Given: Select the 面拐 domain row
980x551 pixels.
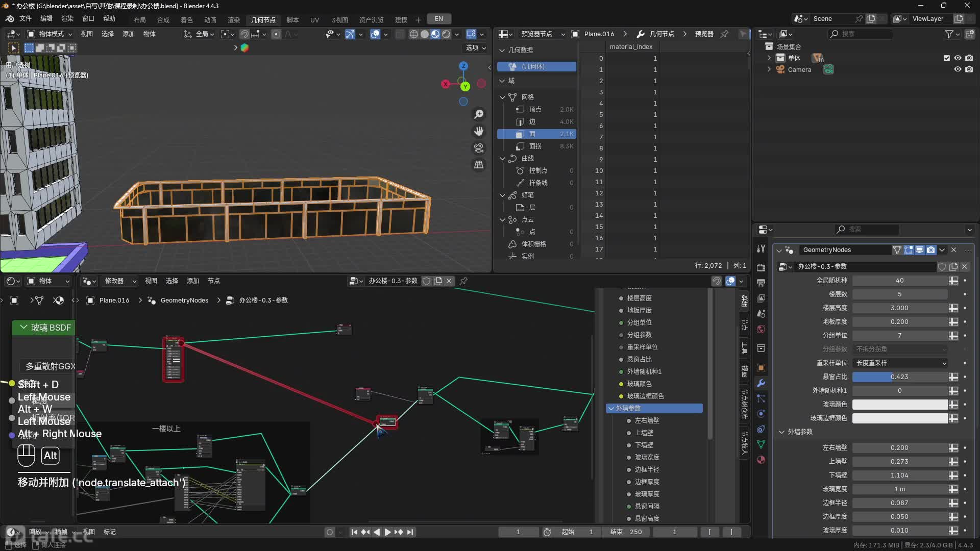Looking at the screenshot, I should (x=537, y=146).
